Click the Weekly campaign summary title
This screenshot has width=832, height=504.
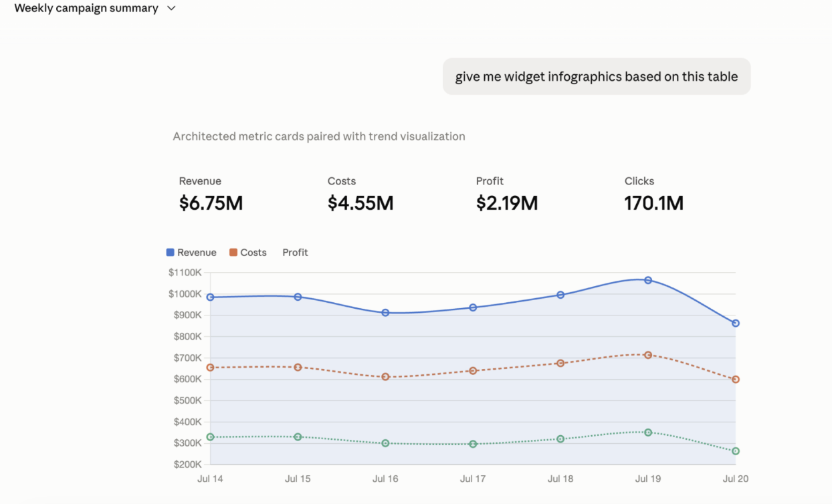click(x=86, y=8)
